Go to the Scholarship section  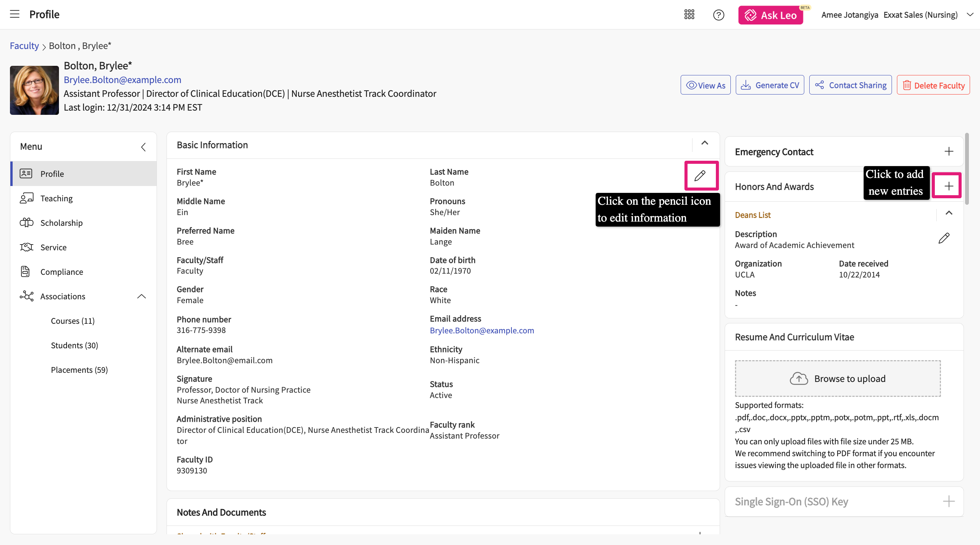click(x=61, y=223)
